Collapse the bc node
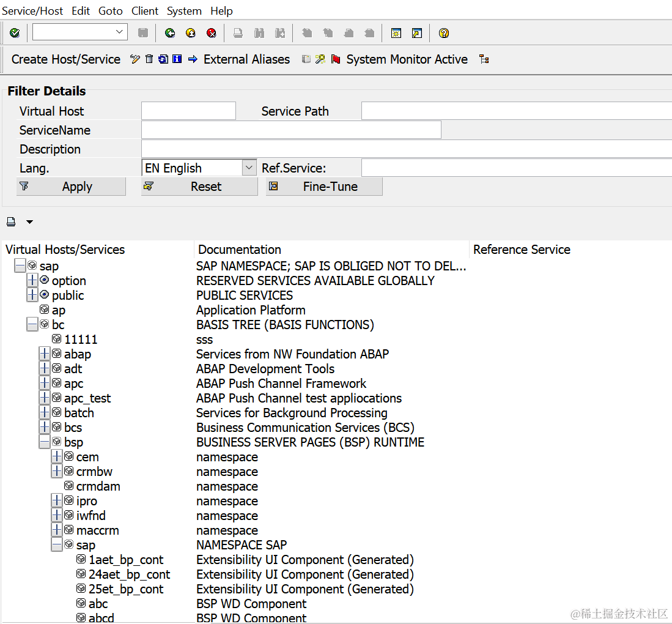 [x=32, y=324]
